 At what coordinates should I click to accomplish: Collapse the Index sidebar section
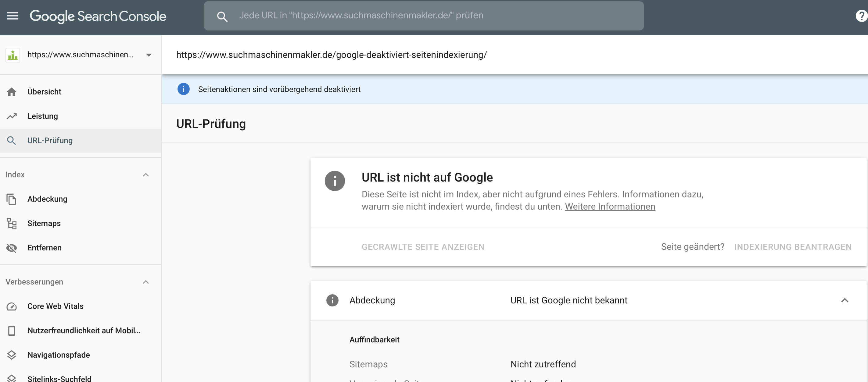(x=146, y=175)
